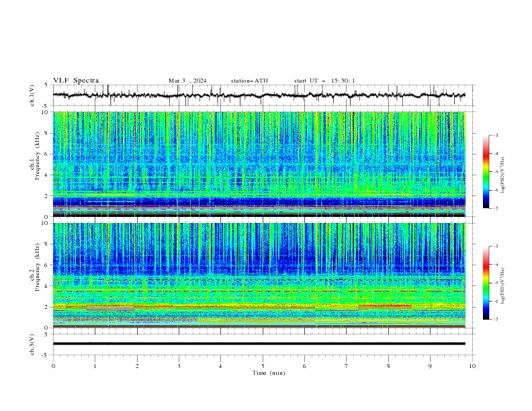Click the 'start UT = 15:50:1' label
This screenshot has width=532, height=411.
point(324,81)
